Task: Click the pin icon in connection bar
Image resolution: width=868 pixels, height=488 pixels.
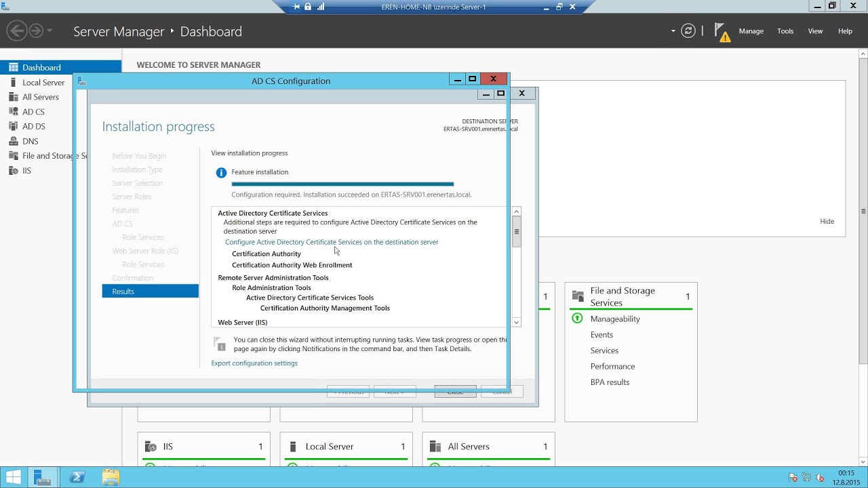Action: point(296,7)
